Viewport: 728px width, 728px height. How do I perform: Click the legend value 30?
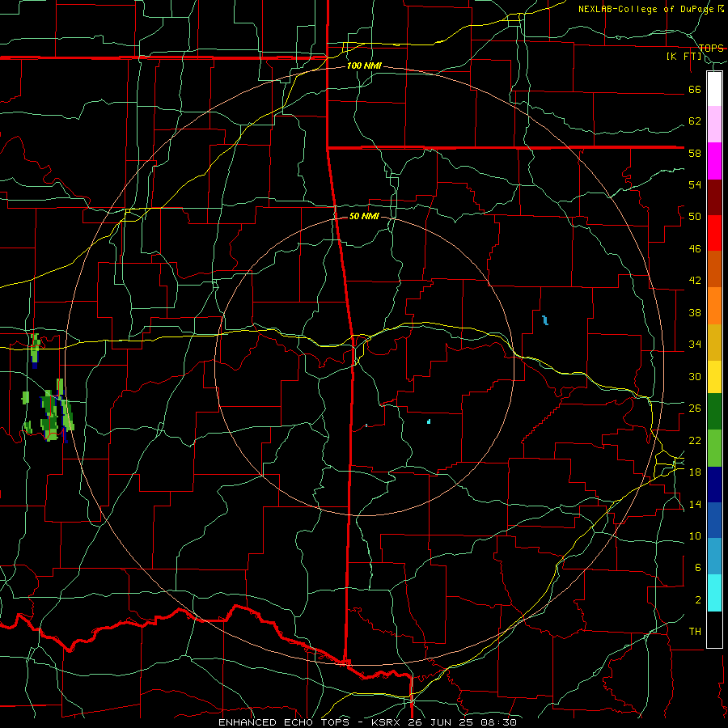[x=695, y=376]
